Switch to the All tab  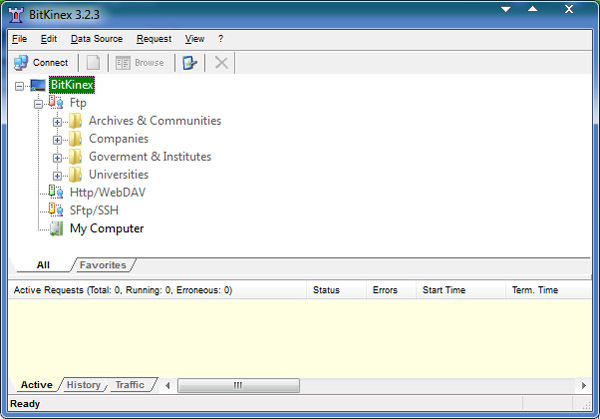coord(43,265)
